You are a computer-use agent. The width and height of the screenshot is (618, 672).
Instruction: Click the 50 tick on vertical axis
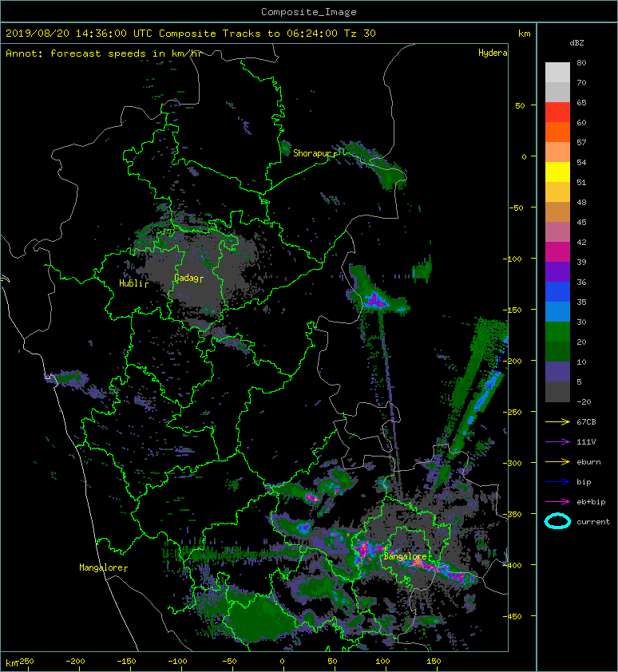coord(520,105)
